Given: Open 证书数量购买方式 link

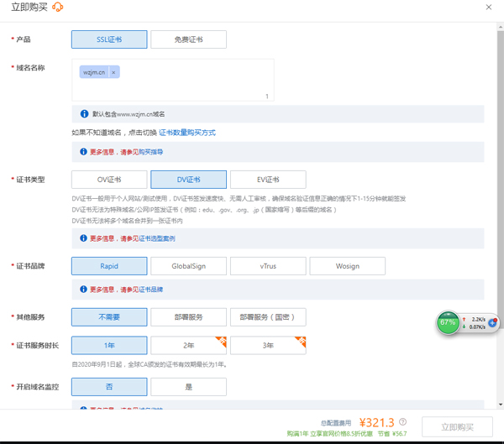Looking at the screenshot, I should 187,133.
